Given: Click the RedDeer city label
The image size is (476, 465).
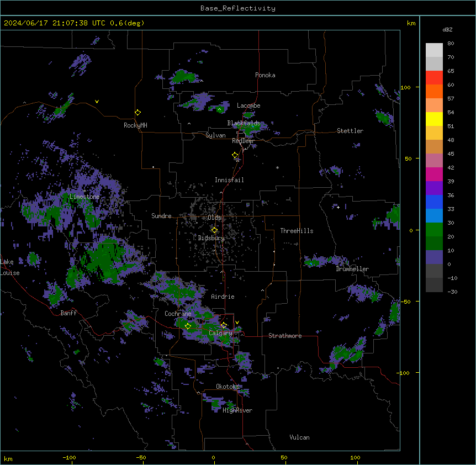Looking at the screenshot, I should [243, 141].
